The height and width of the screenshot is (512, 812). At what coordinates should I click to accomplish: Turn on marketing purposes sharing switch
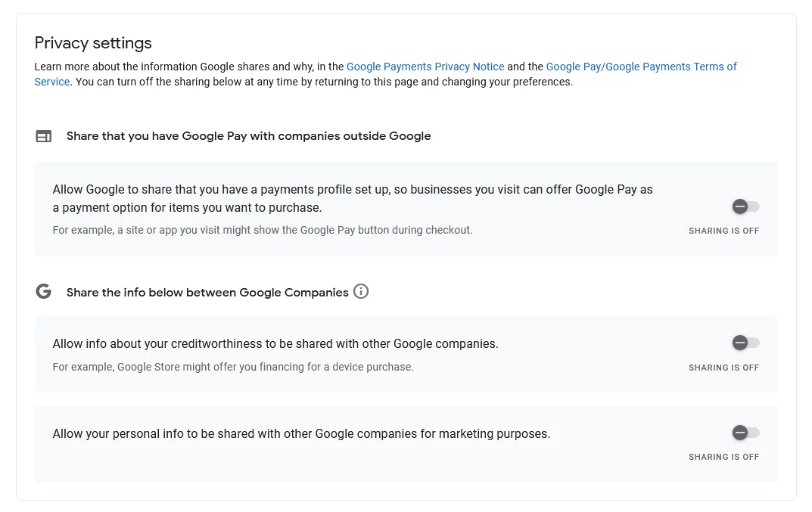(x=745, y=433)
